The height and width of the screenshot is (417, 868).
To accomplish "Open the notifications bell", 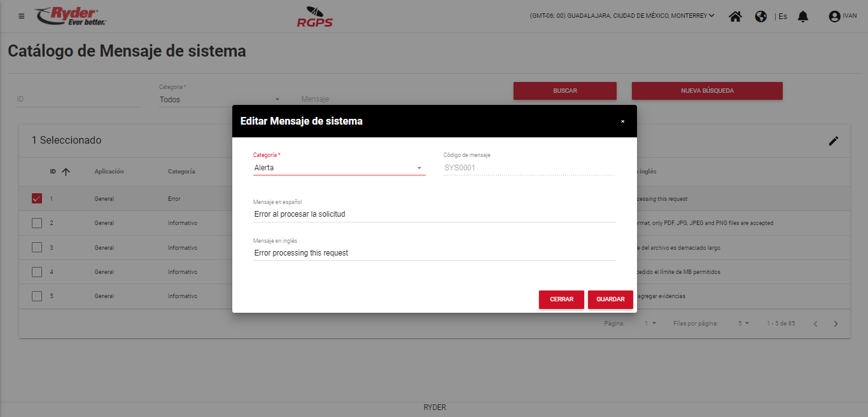I will click(803, 17).
